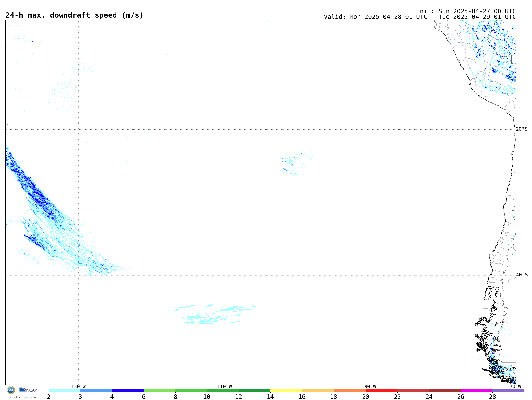Click the 90°W longitude label
Image resolution: width=532 pixels, height=400 pixels.
pos(370,387)
